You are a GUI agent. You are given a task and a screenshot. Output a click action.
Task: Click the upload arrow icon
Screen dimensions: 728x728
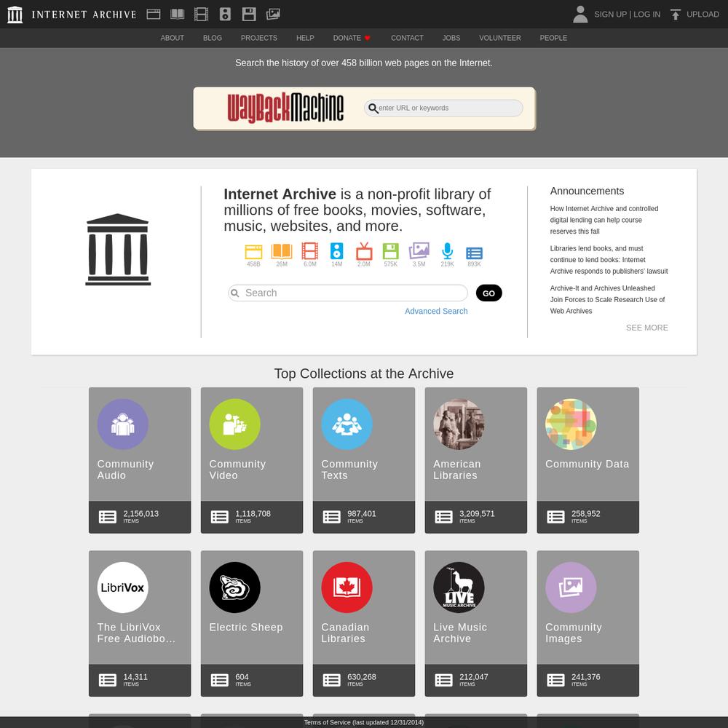pyautogui.click(x=676, y=15)
